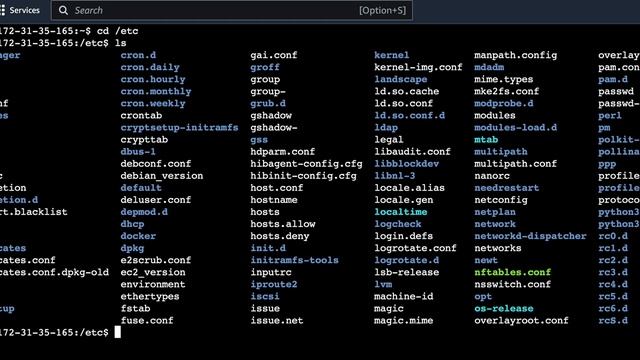Click 'deluser.conf' file name
Screen dimensions: 640x360
coord(156,200)
